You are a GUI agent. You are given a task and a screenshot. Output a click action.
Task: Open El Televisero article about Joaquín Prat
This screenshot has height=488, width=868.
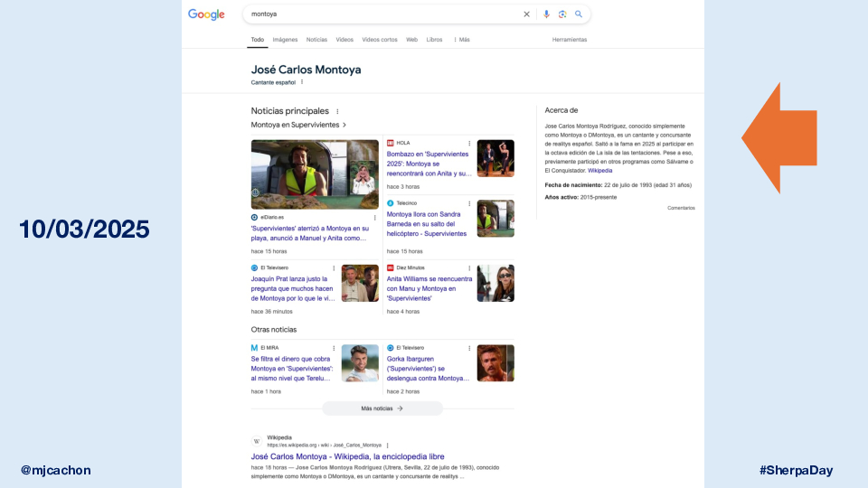(x=293, y=289)
